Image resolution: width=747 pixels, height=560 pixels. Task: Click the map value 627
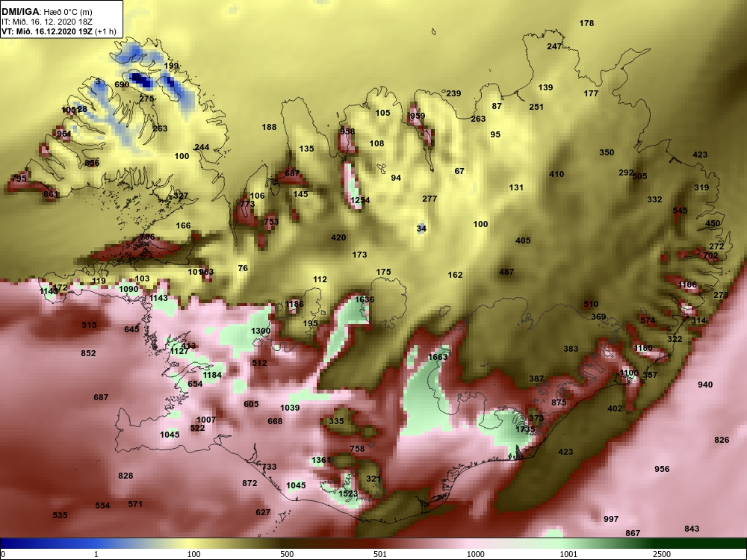pyautogui.click(x=263, y=512)
